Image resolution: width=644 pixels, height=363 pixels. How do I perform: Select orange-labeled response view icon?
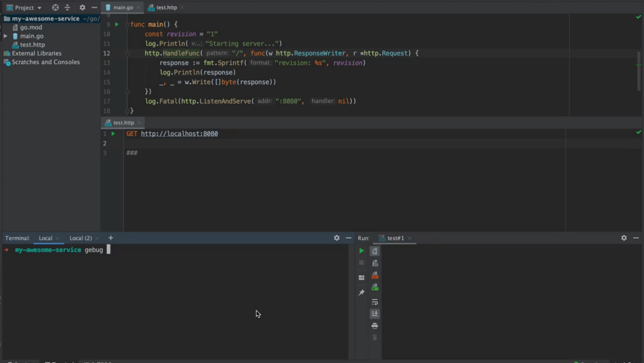point(375,275)
